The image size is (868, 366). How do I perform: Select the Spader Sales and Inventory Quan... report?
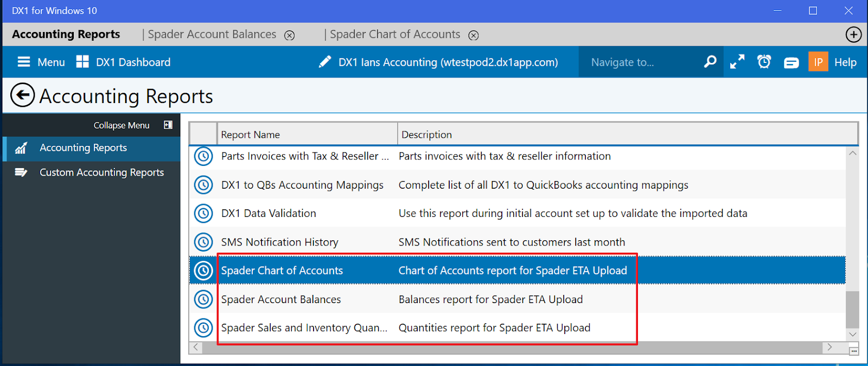(304, 328)
